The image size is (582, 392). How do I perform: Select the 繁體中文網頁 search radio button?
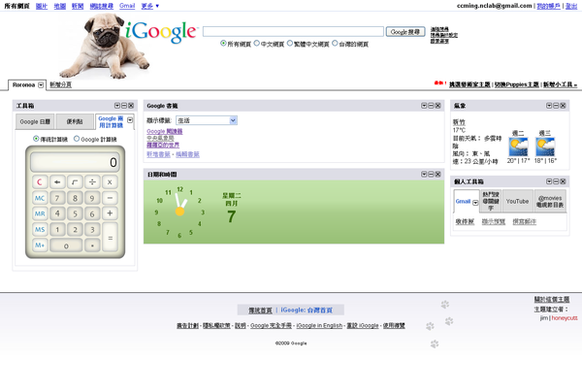pyautogui.click(x=290, y=43)
